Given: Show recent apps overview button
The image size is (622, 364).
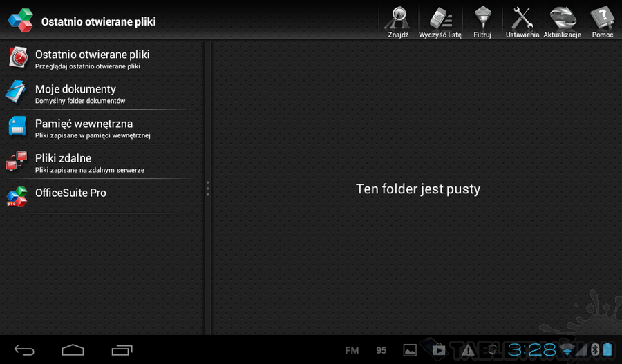Looking at the screenshot, I should [x=122, y=350].
